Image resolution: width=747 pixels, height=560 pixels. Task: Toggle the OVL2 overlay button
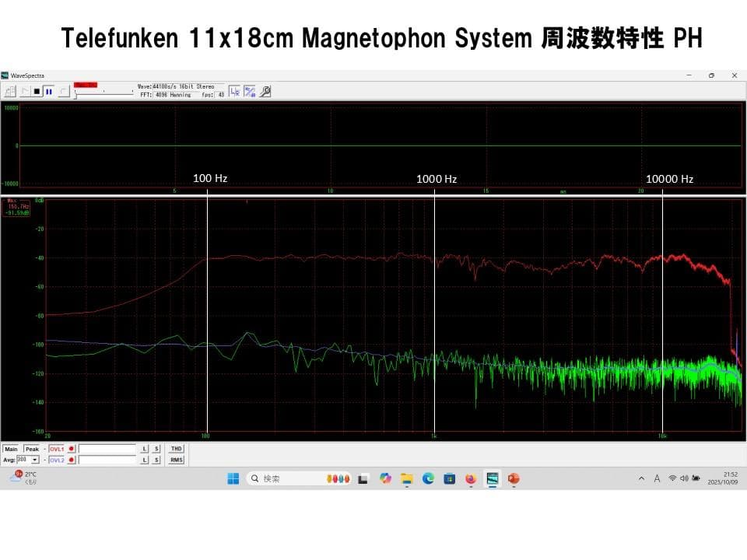pyautogui.click(x=57, y=460)
